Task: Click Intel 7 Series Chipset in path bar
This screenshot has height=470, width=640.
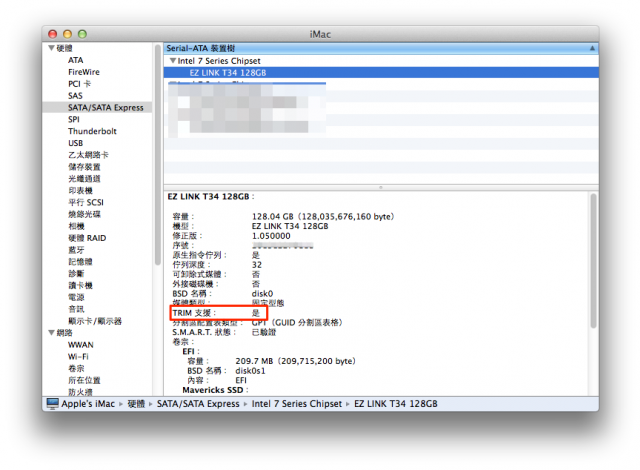Action: 296,403
